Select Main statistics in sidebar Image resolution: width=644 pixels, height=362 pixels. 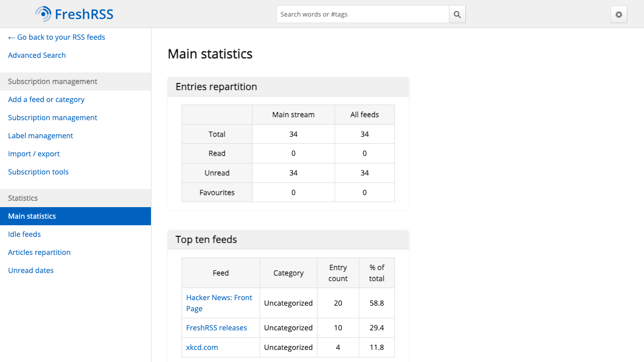click(75, 216)
